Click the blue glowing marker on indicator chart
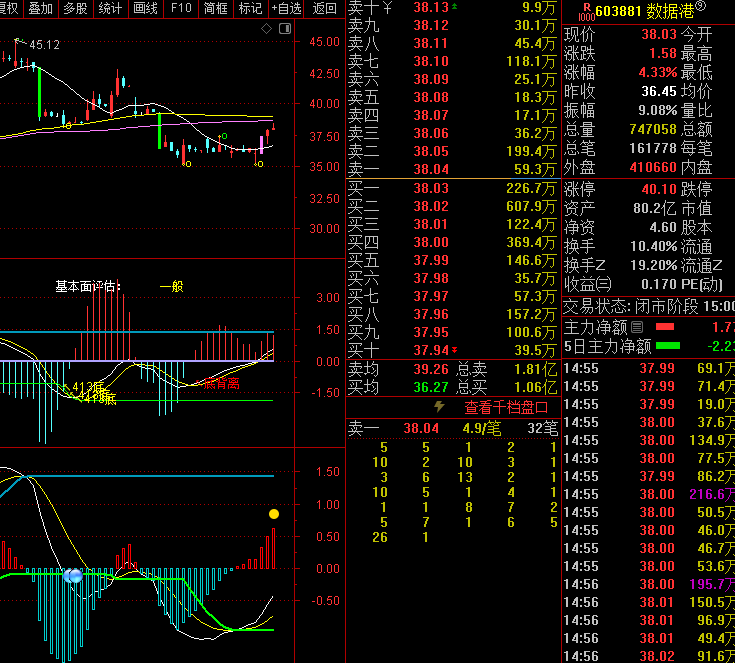735x663 pixels. click(72, 576)
